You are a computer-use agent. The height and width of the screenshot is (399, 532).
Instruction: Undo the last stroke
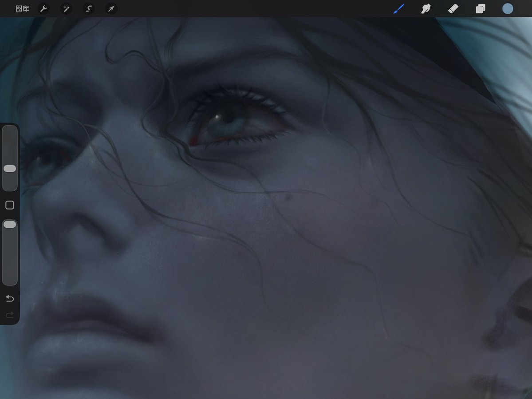coord(10,299)
